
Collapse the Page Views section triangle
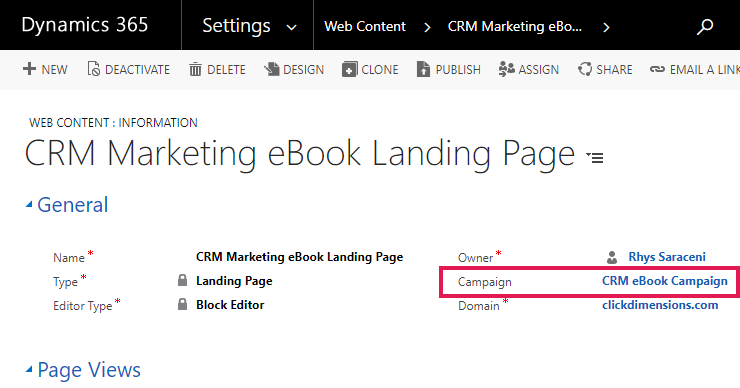29,370
